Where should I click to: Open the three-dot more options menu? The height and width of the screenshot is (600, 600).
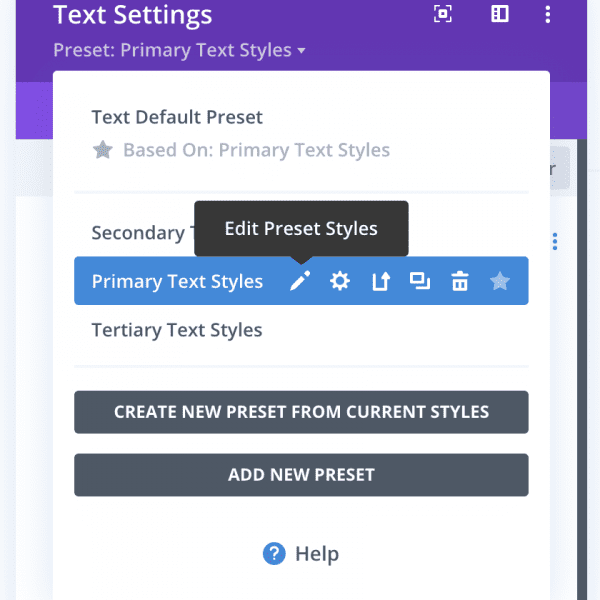pos(548,14)
